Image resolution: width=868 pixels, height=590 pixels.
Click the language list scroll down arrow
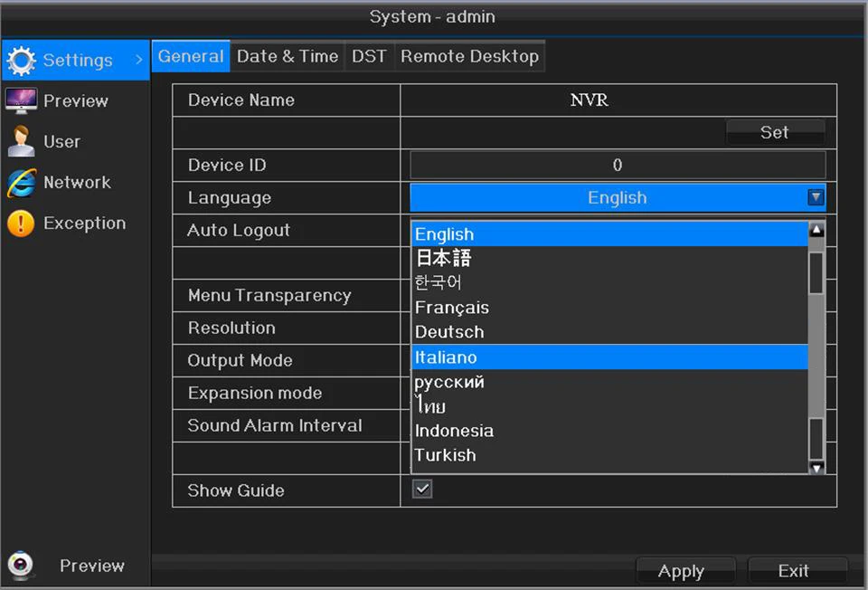tap(816, 466)
